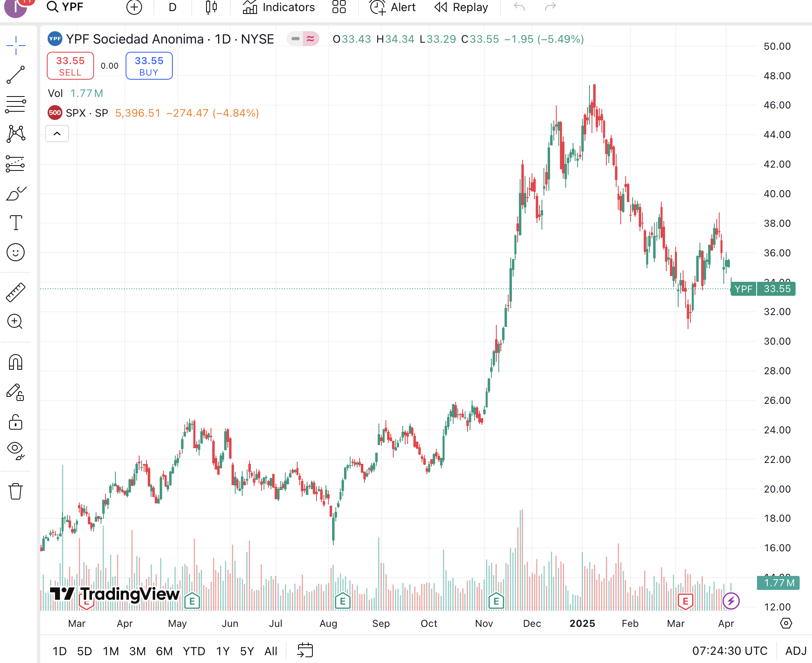Image resolution: width=812 pixels, height=663 pixels.
Task: Select the XABCD pattern tool
Action: point(16,134)
